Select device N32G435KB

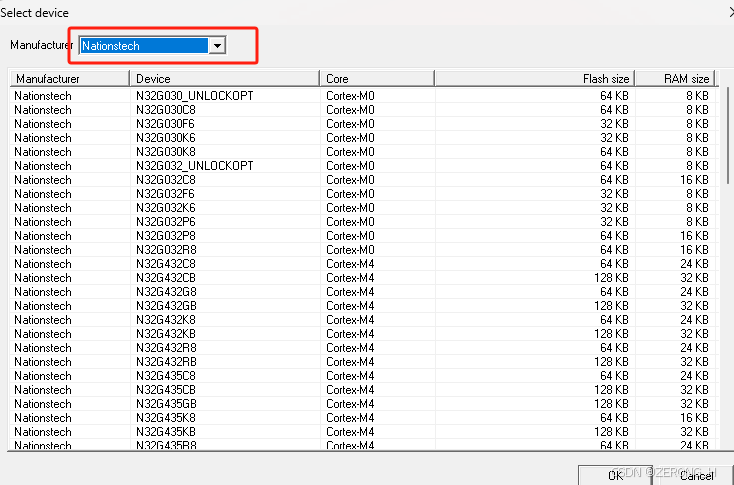click(166, 432)
